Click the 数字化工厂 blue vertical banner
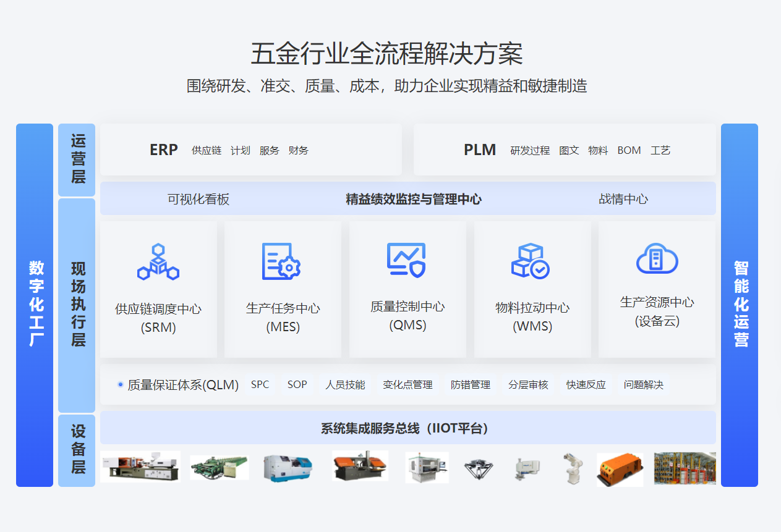This screenshot has width=781, height=532. [x=35, y=305]
